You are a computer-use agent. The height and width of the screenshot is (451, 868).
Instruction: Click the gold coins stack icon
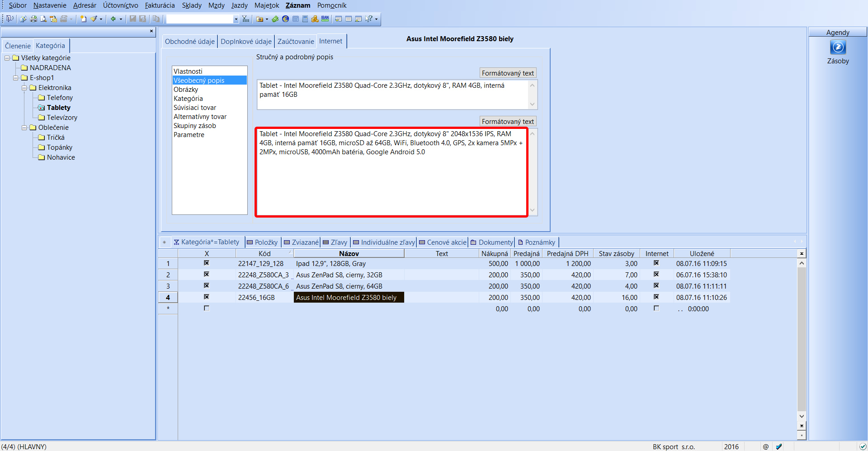click(x=315, y=19)
